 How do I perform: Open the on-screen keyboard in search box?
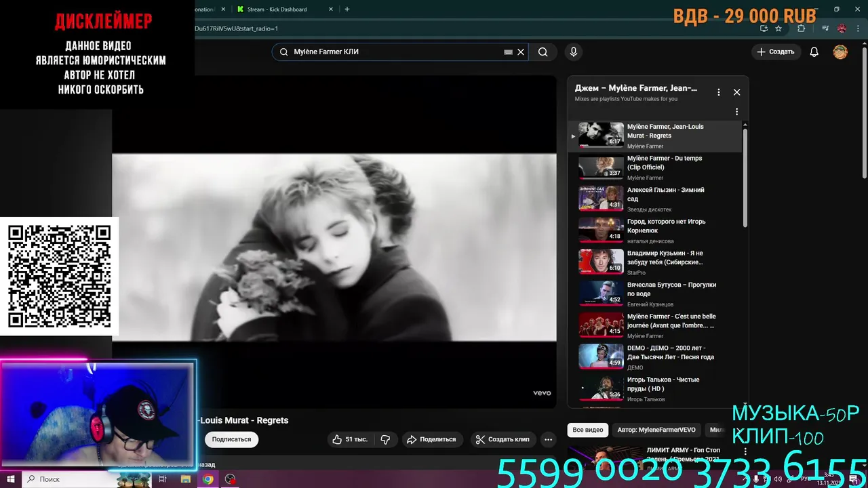point(508,52)
